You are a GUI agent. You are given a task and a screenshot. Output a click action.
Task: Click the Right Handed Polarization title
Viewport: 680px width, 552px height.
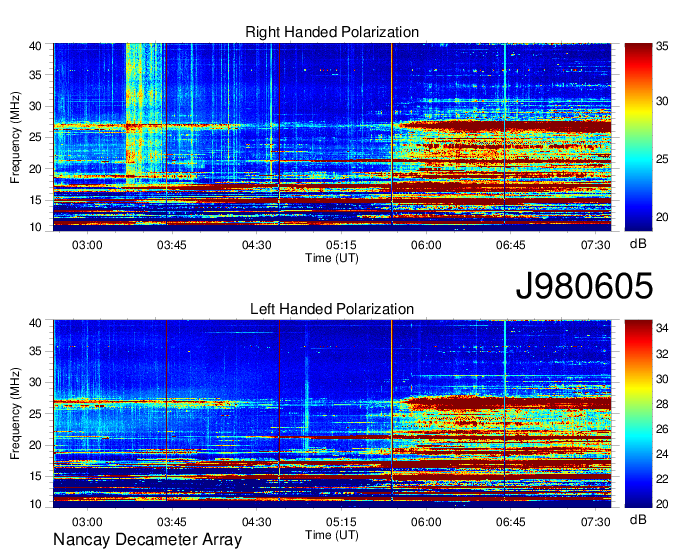click(332, 32)
